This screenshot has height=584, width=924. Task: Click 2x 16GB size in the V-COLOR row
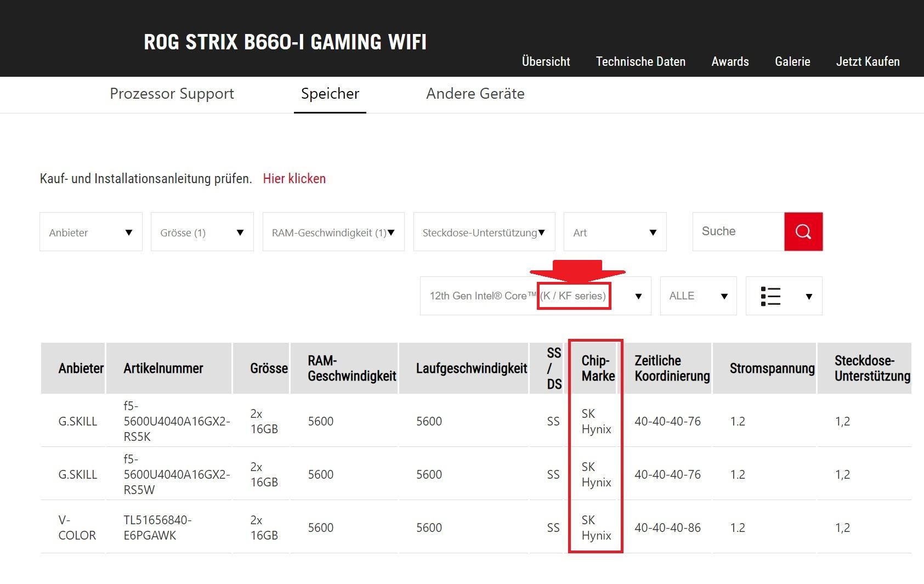tap(264, 528)
